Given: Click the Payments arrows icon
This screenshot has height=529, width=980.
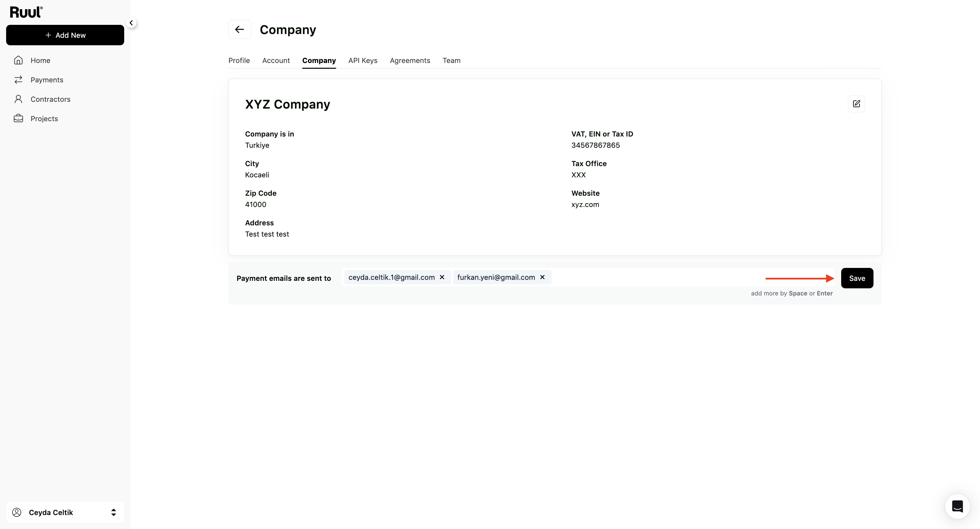Looking at the screenshot, I should pyautogui.click(x=18, y=80).
